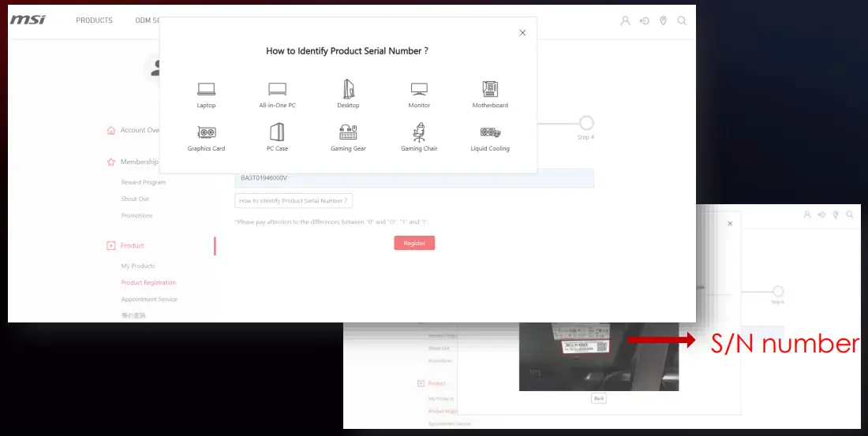The height and width of the screenshot is (436, 868).
Task: Open Promotions in the sidebar
Action: click(x=137, y=215)
